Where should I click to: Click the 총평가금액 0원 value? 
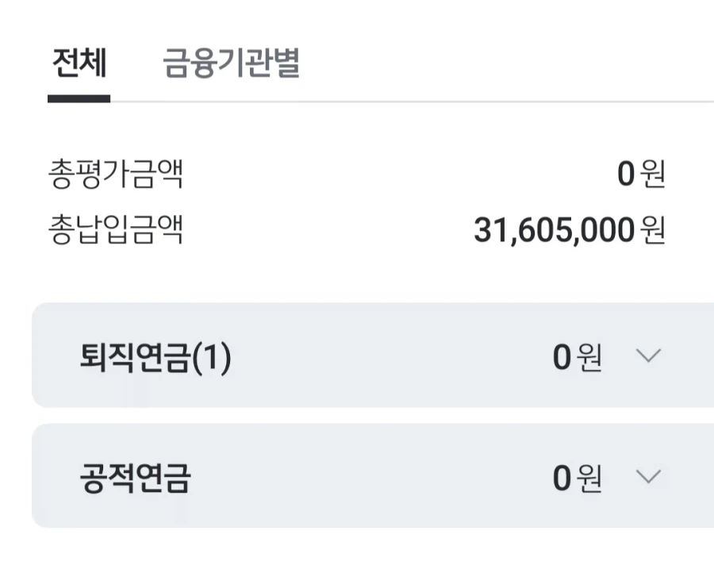pos(630,171)
